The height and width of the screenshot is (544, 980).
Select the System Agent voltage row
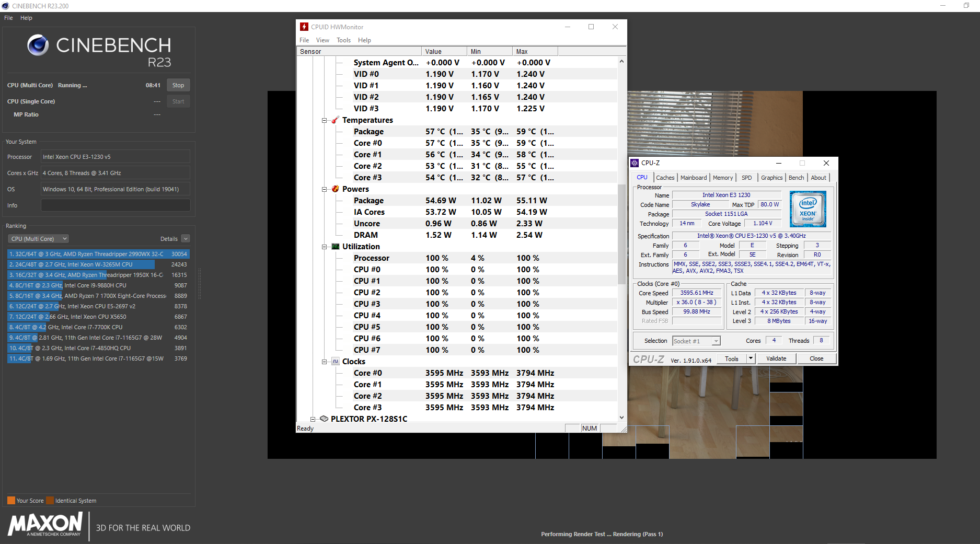457,63
